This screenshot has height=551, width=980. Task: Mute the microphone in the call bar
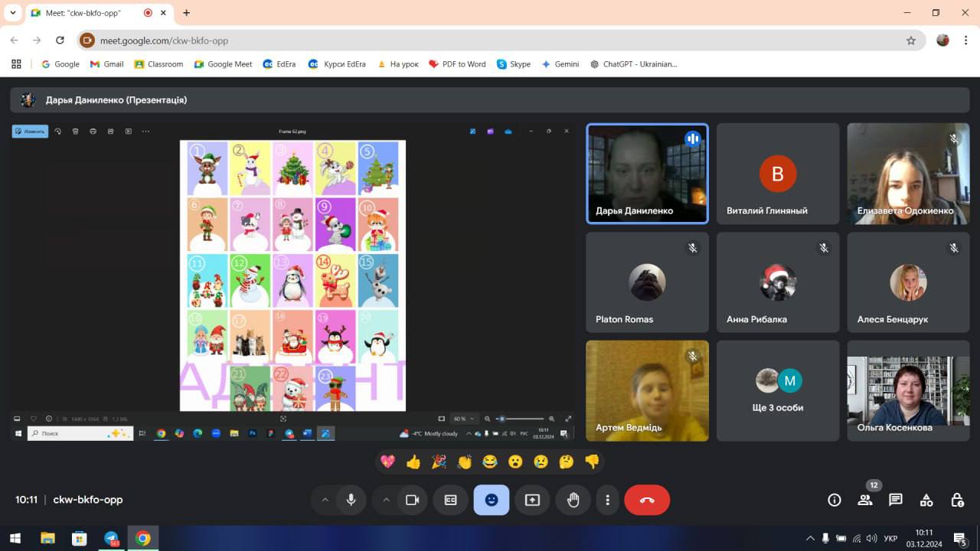coord(351,500)
